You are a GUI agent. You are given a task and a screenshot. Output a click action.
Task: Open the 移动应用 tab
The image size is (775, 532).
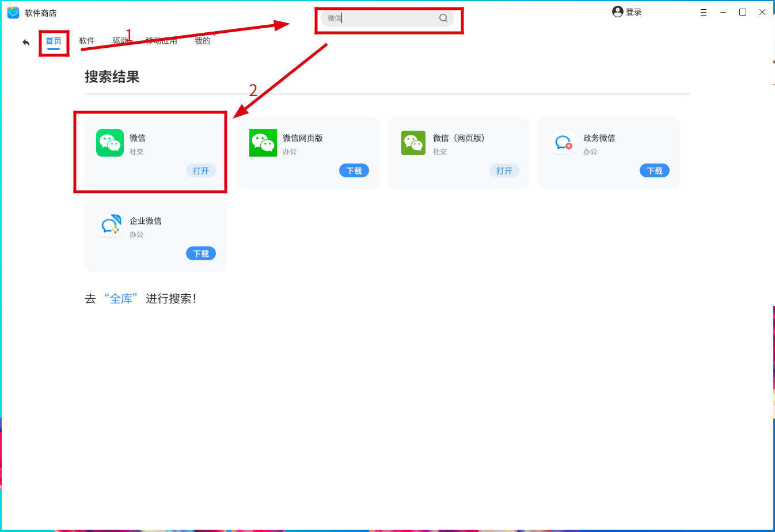pyautogui.click(x=161, y=41)
